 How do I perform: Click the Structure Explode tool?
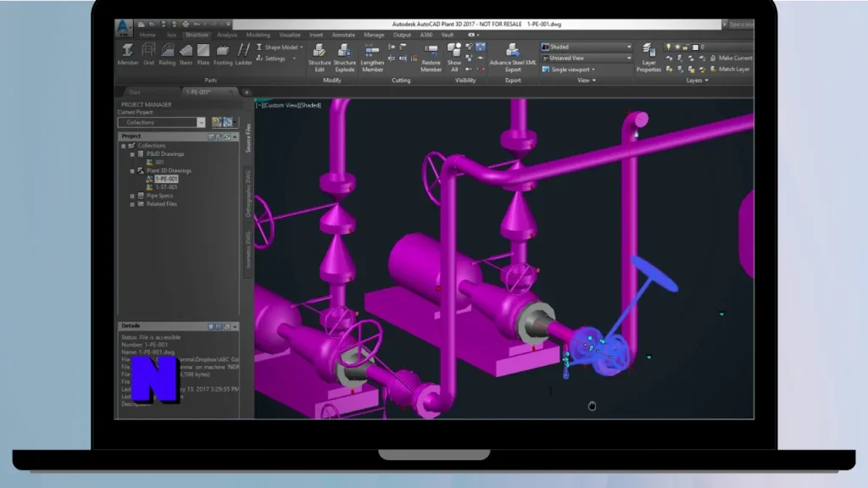click(x=344, y=58)
